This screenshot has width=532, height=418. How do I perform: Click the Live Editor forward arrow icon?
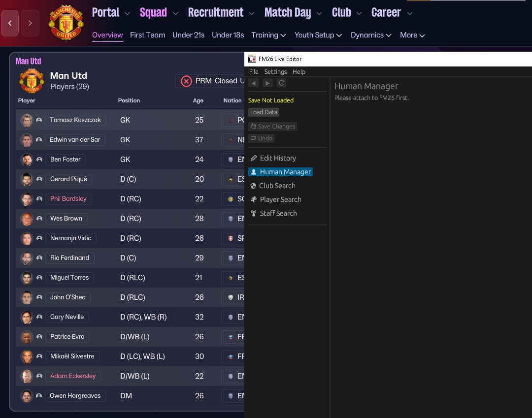(x=267, y=83)
